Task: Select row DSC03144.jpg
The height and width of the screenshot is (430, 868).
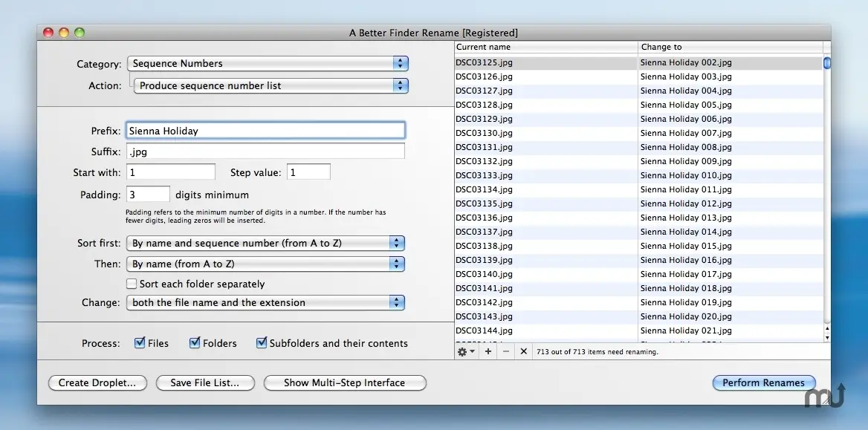Action: click(x=639, y=331)
